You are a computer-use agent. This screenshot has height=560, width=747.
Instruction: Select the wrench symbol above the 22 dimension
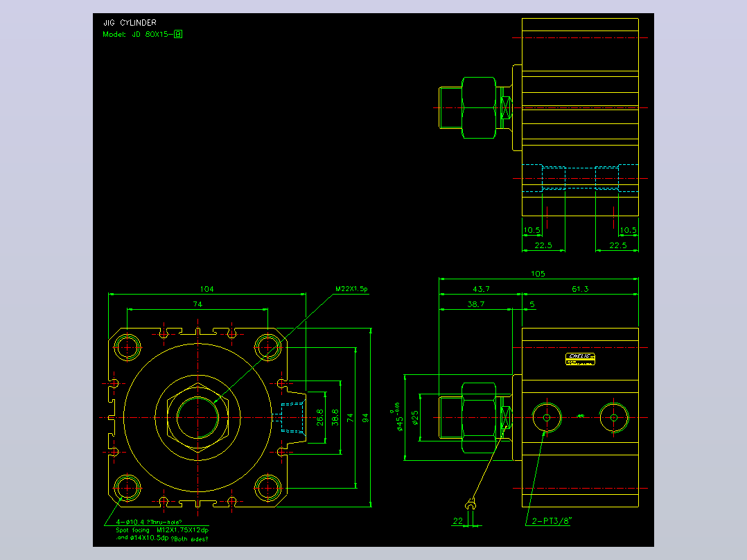(471, 505)
